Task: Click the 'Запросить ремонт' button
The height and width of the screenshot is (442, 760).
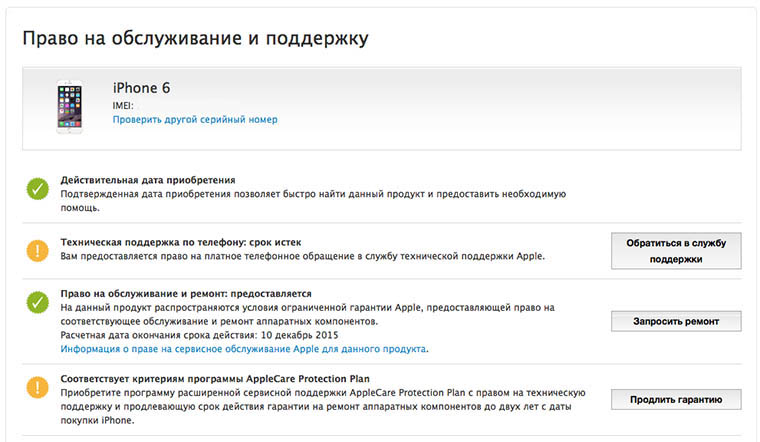Action: click(676, 321)
